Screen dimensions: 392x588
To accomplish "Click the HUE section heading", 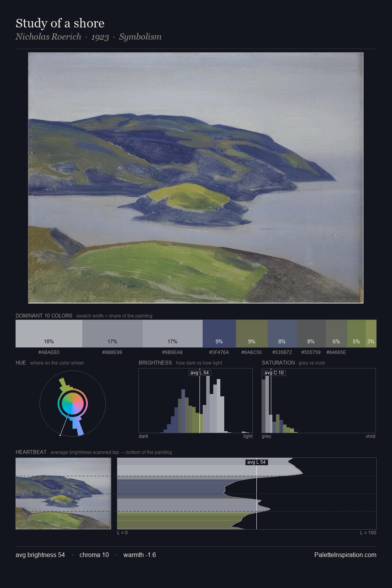I will (21, 363).
